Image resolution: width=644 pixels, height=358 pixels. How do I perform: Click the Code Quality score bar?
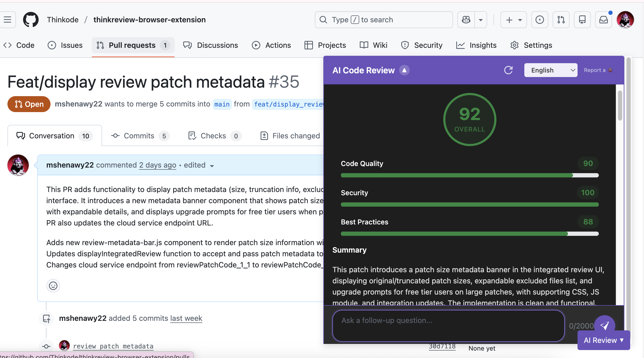[x=470, y=175]
